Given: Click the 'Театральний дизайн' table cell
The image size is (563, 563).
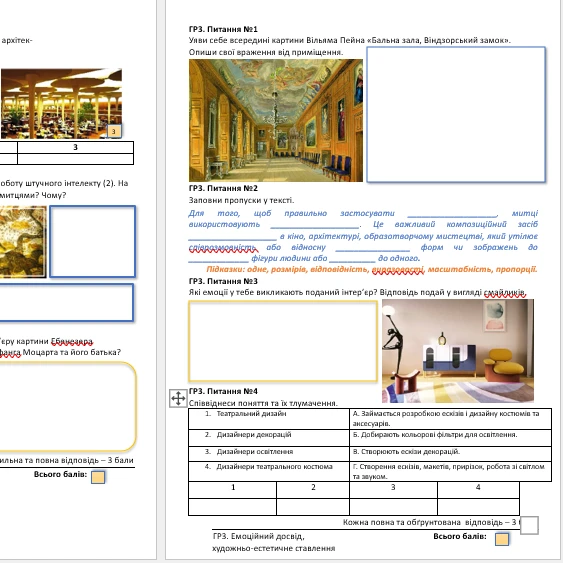Looking at the screenshot, I should tap(269, 418).
